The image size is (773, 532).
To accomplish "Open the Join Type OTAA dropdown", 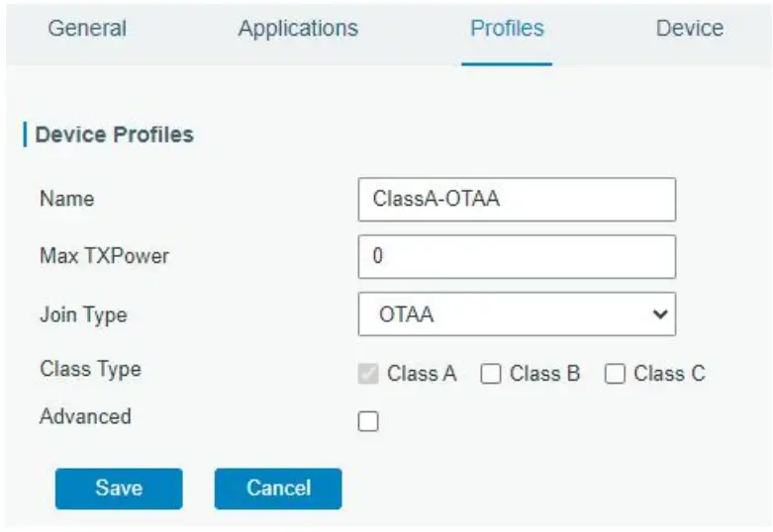I will (507, 315).
